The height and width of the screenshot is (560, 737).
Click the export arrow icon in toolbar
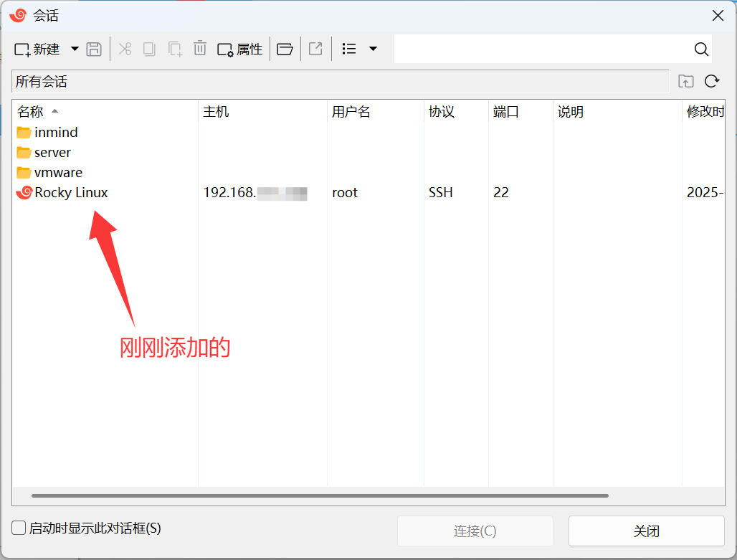tap(315, 49)
